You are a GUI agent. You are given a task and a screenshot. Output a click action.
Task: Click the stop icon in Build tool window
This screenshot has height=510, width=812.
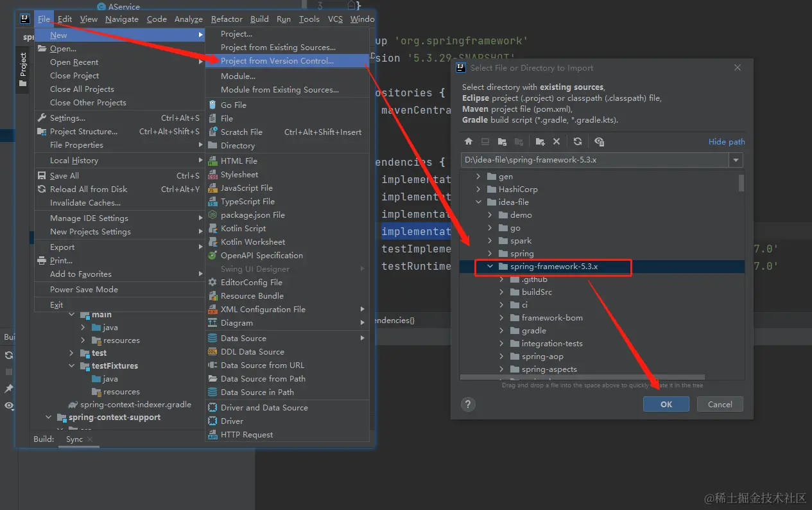[x=9, y=371]
